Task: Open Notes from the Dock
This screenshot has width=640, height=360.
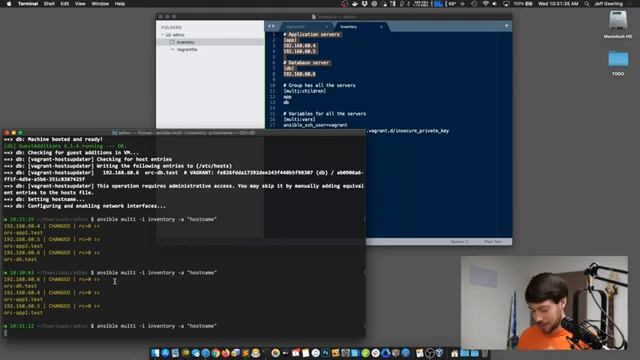Action: [x=306, y=353]
